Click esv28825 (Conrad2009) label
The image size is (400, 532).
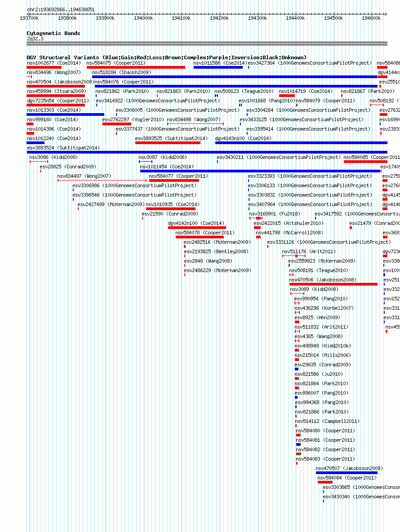tap(68, 167)
